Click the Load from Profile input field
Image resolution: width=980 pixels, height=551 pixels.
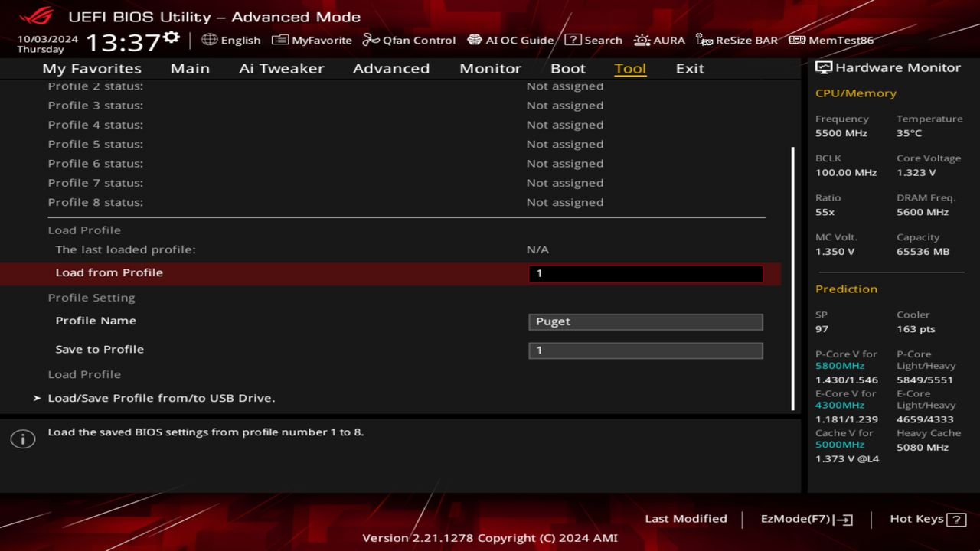click(645, 274)
